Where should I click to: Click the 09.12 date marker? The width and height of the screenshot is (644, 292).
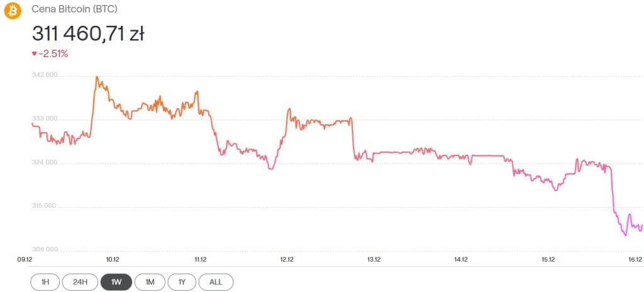25,259
